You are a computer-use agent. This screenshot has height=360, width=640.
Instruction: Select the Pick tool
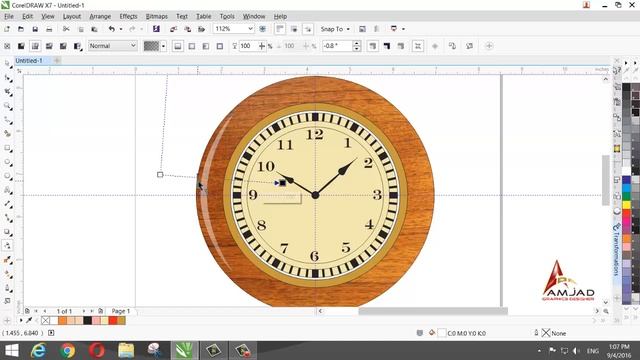tap(7, 64)
